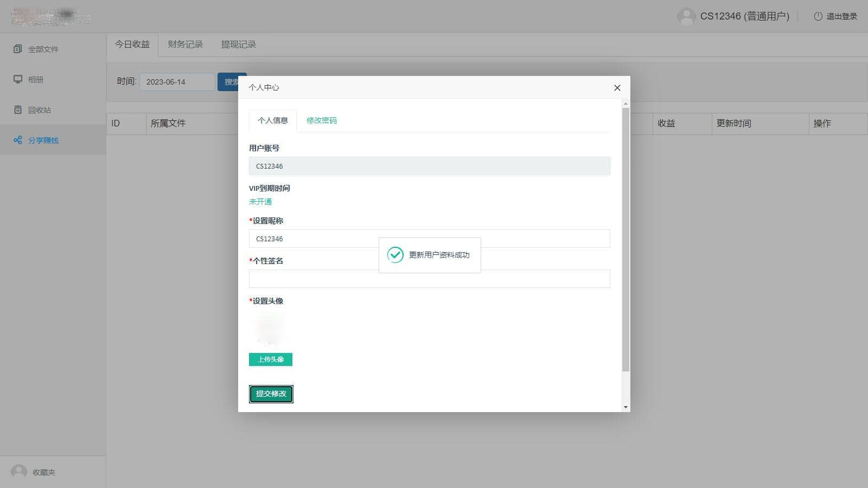Focus the 个性签名 signature input field

429,279
